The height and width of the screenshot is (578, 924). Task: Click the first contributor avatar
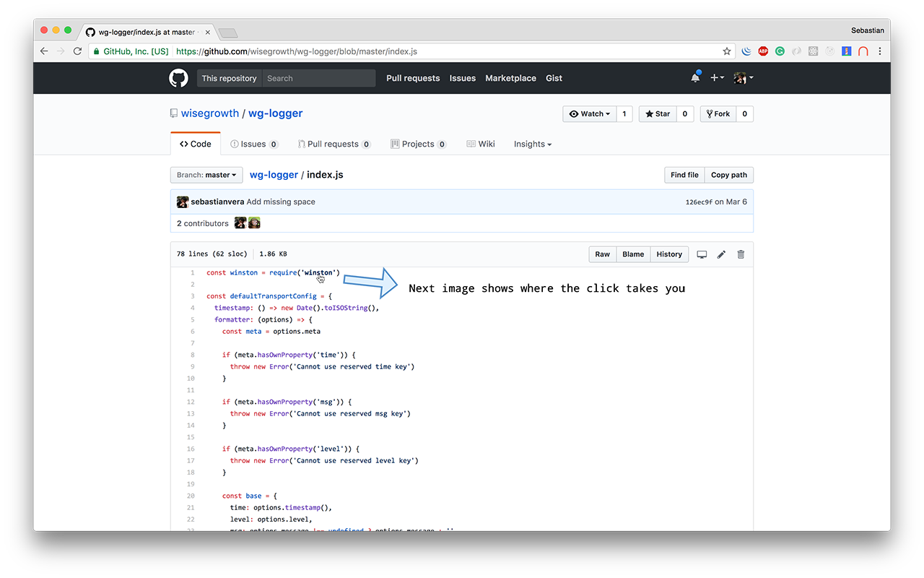[240, 223]
